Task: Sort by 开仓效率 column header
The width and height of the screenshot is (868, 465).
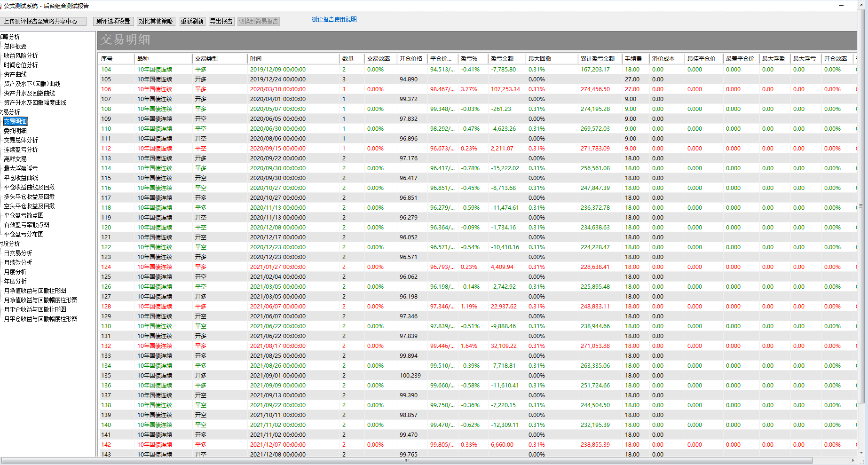Action: pyautogui.click(x=837, y=59)
